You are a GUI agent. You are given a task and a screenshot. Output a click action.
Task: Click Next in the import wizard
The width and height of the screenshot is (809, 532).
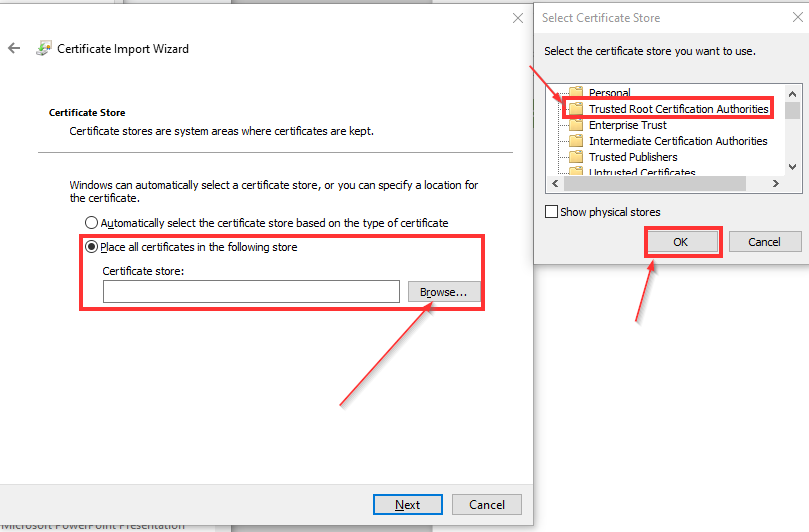pyautogui.click(x=407, y=505)
